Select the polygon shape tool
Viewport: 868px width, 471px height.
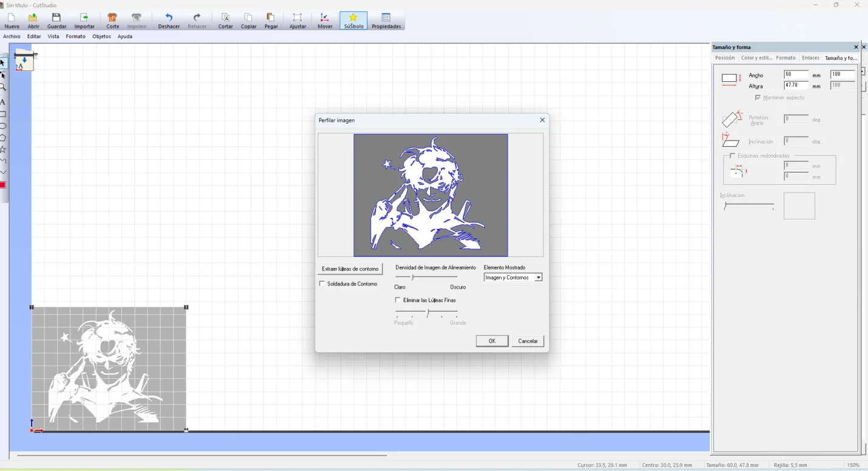tap(2, 138)
